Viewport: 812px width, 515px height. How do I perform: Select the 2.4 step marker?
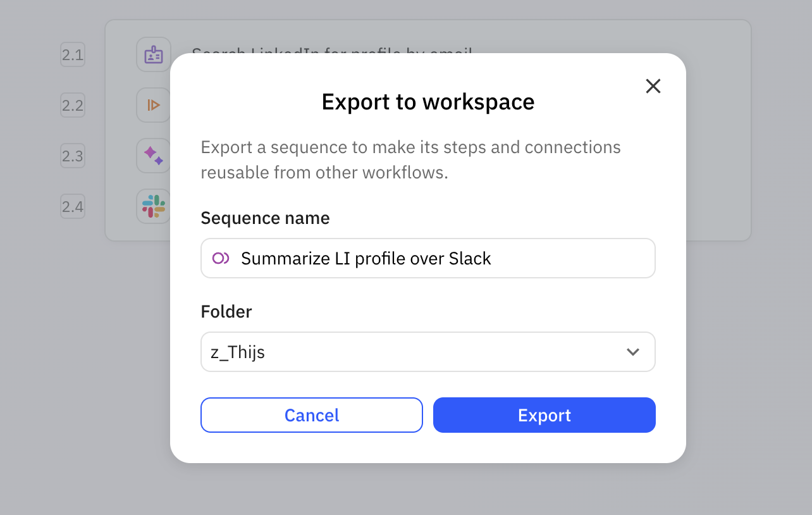[72, 206]
